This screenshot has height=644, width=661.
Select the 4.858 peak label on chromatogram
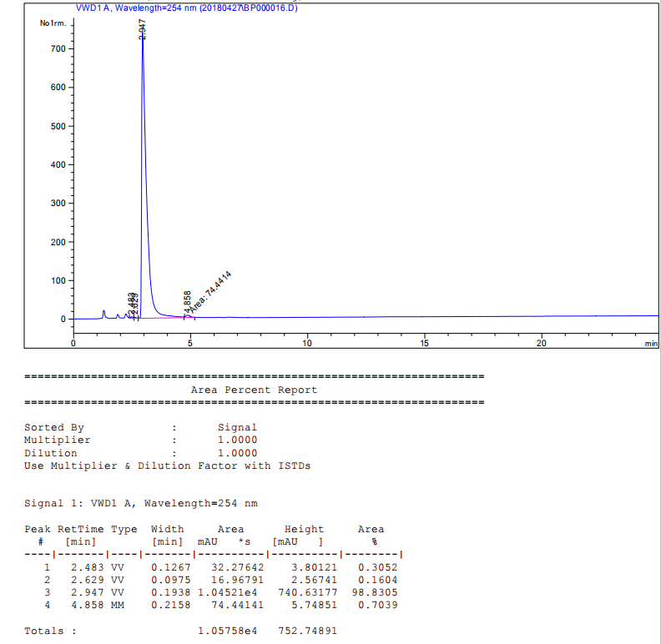click(x=188, y=301)
